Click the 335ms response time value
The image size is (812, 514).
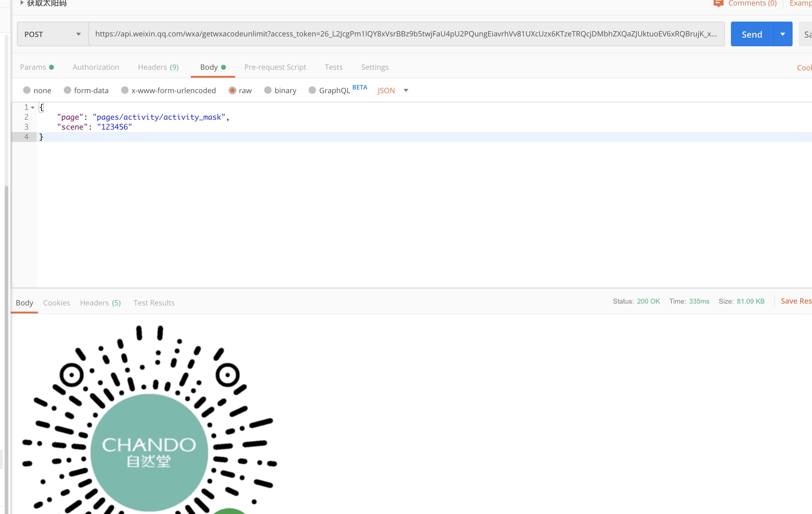pyautogui.click(x=699, y=301)
